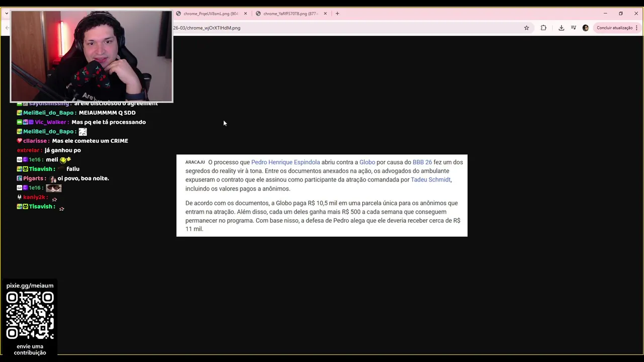The width and height of the screenshot is (644, 362).
Task: Click chat message 'Mas ele cometeu um CRIME'
Action: (90, 141)
